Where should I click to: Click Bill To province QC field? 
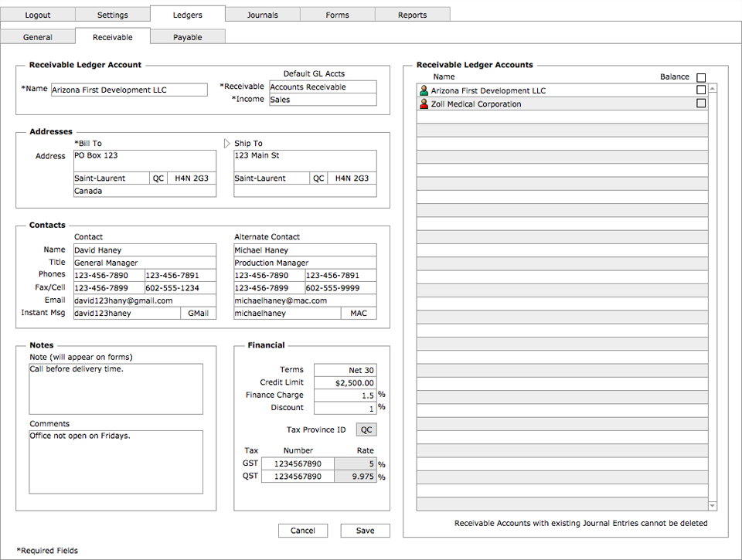pyautogui.click(x=158, y=178)
